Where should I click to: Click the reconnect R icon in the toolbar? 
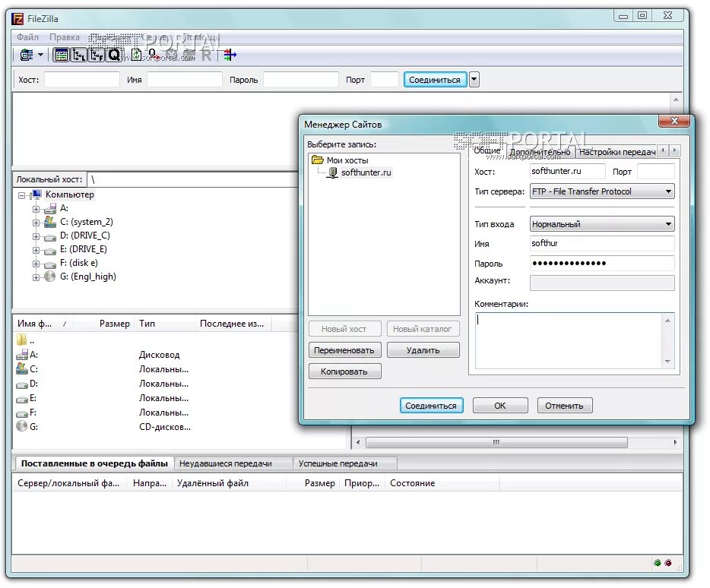(207, 55)
